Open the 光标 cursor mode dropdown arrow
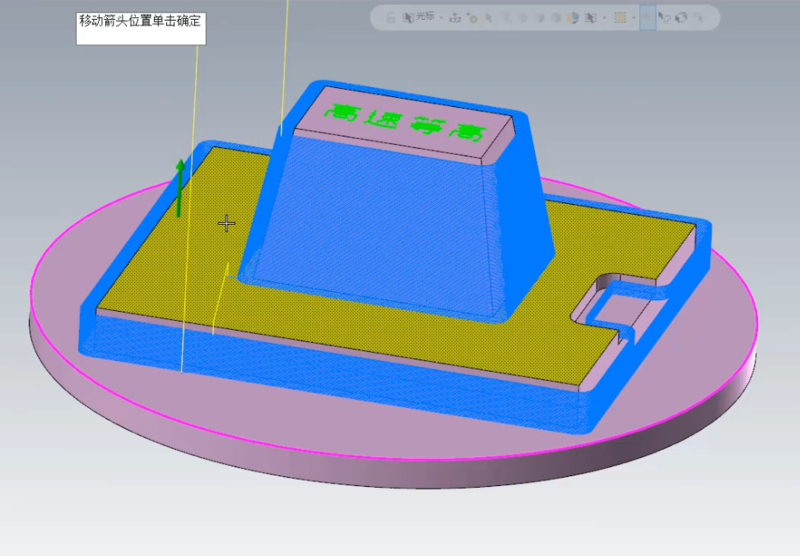The width and height of the screenshot is (800, 556). pos(441,17)
